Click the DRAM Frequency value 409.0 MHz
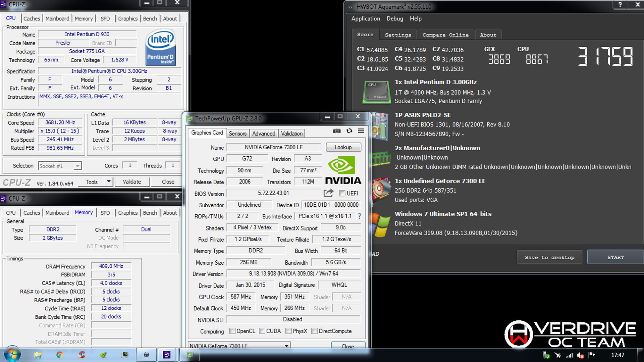The height and width of the screenshot is (362, 644). click(x=111, y=266)
